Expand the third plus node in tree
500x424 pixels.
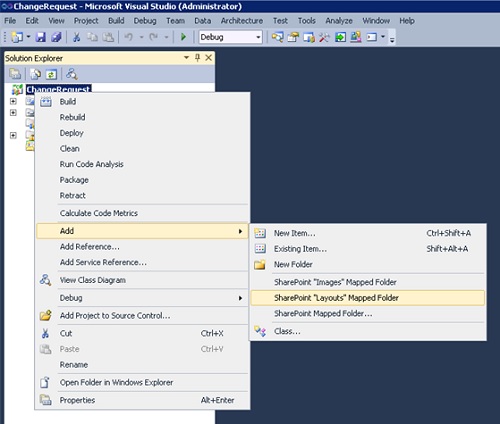[13, 135]
